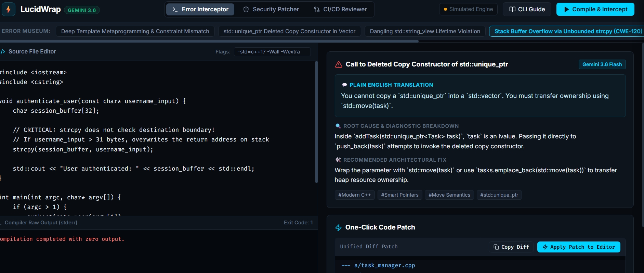Click the tools Recommended Fix icon

click(x=338, y=160)
